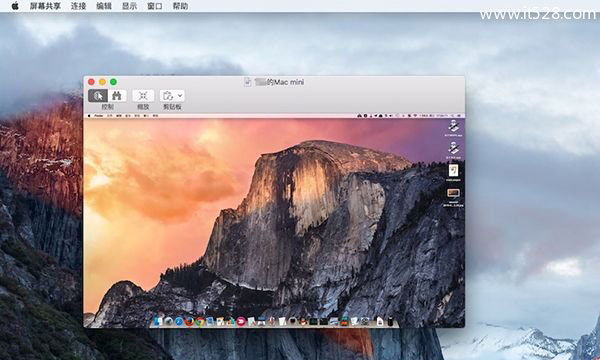The image size is (600, 360).
Task: Launch Safari from the remote Dock
Action: click(179, 322)
